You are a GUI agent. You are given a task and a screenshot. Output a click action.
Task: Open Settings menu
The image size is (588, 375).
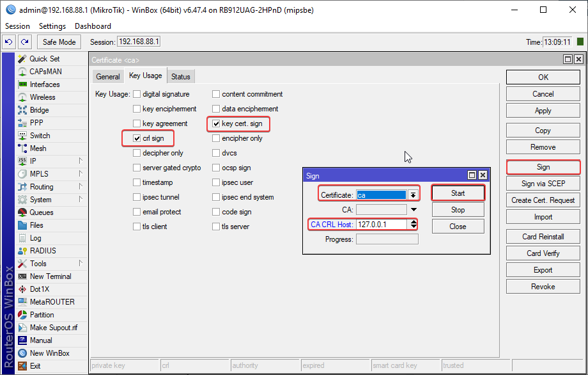click(x=52, y=26)
